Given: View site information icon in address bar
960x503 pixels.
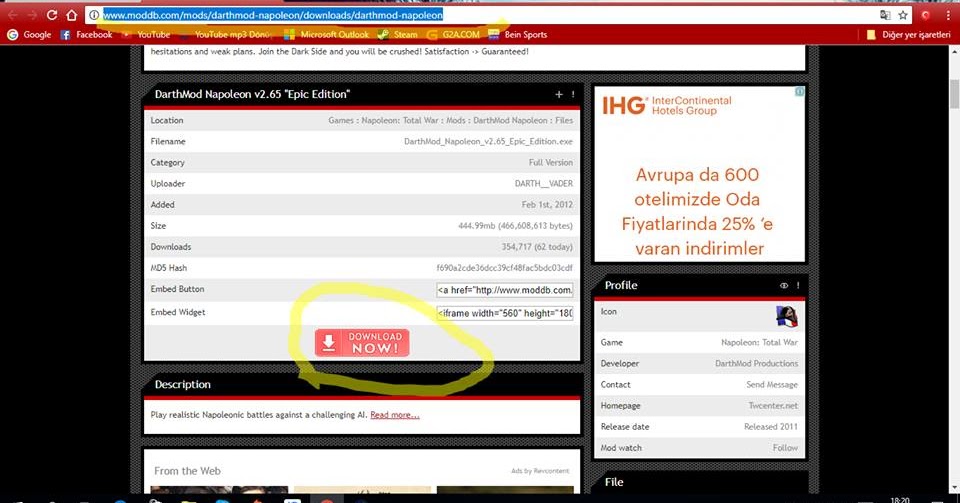Looking at the screenshot, I should tap(94, 15).
